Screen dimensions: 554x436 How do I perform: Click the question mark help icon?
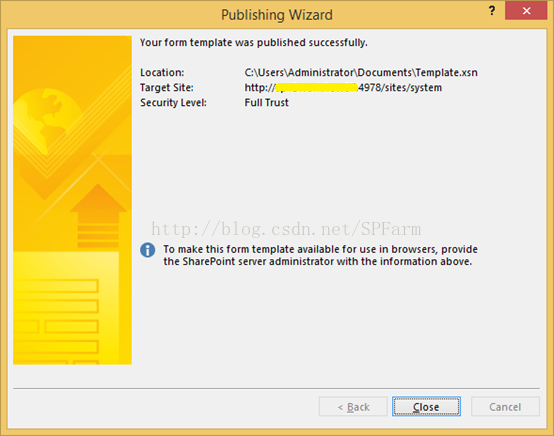point(491,11)
